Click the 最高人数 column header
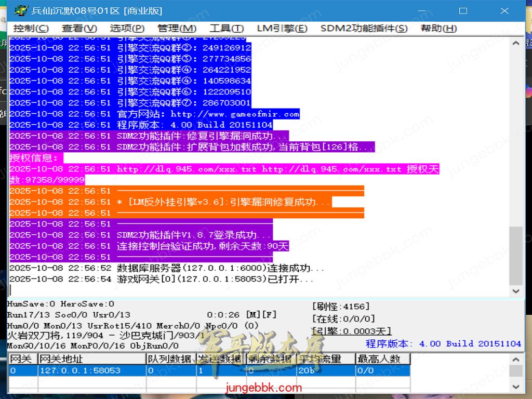This screenshot has width=532, height=399. tap(383, 358)
